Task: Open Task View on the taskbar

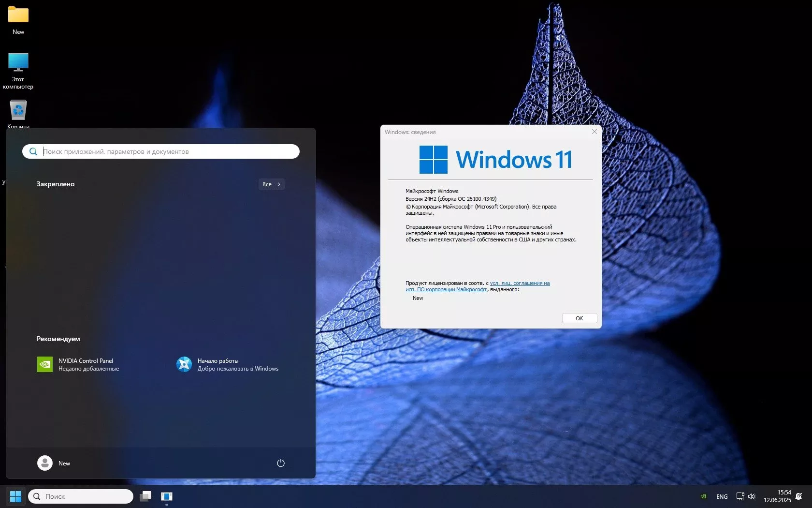Action: coord(146,496)
